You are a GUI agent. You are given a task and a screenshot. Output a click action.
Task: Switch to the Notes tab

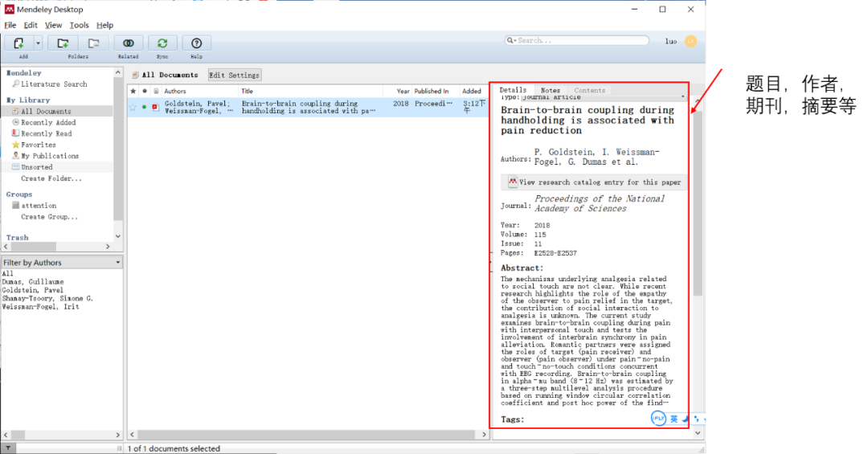551,90
